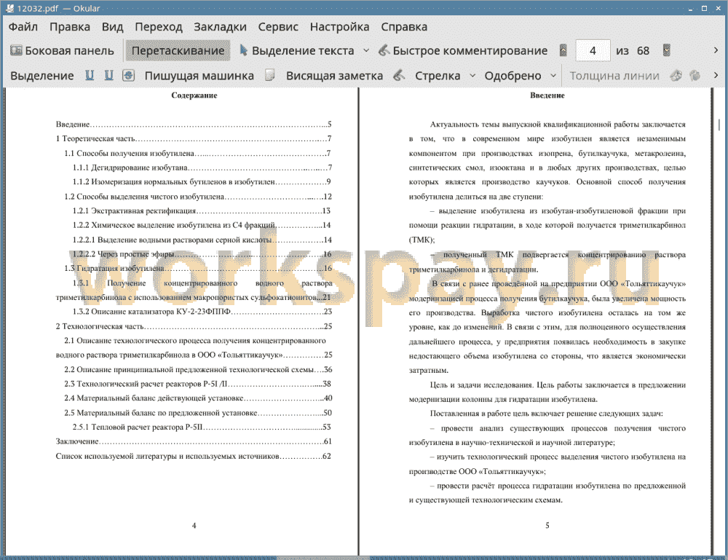Choose the Пишущая машинка typewriter tool
The width and height of the screenshot is (728, 560).
click(x=199, y=76)
